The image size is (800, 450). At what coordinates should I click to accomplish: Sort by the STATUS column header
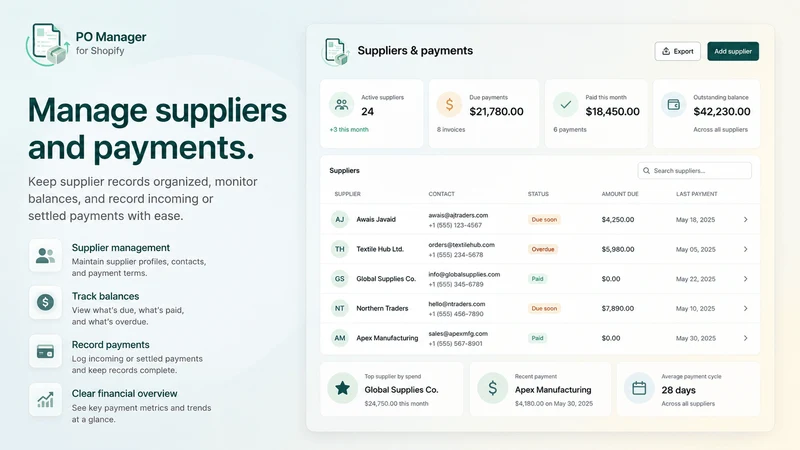[538, 194]
